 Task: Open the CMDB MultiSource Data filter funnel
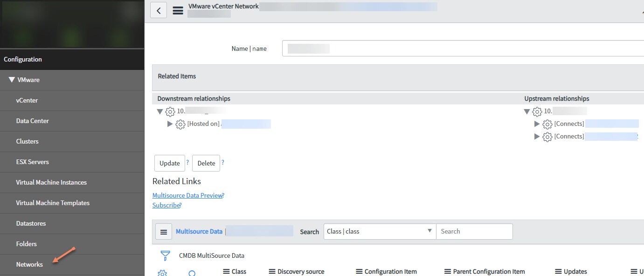(165, 255)
